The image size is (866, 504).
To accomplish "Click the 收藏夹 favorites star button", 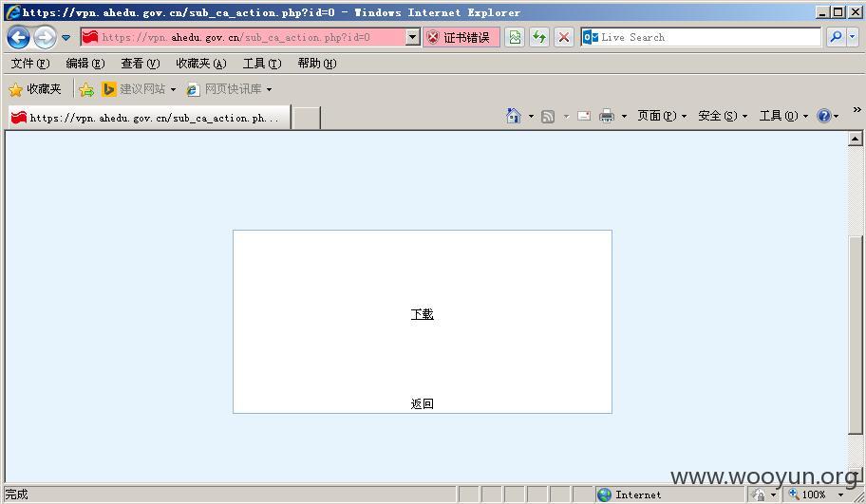I will pyautogui.click(x=35, y=89).
